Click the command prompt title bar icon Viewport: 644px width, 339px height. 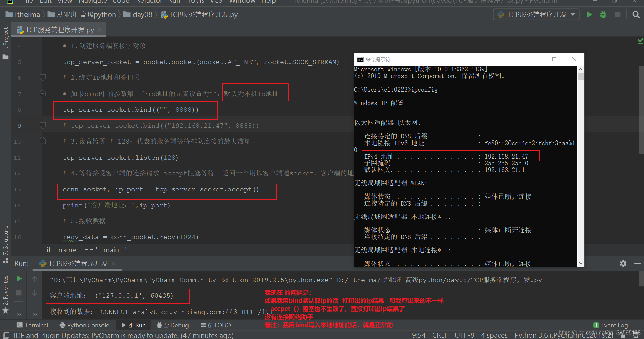click(360, 60)
